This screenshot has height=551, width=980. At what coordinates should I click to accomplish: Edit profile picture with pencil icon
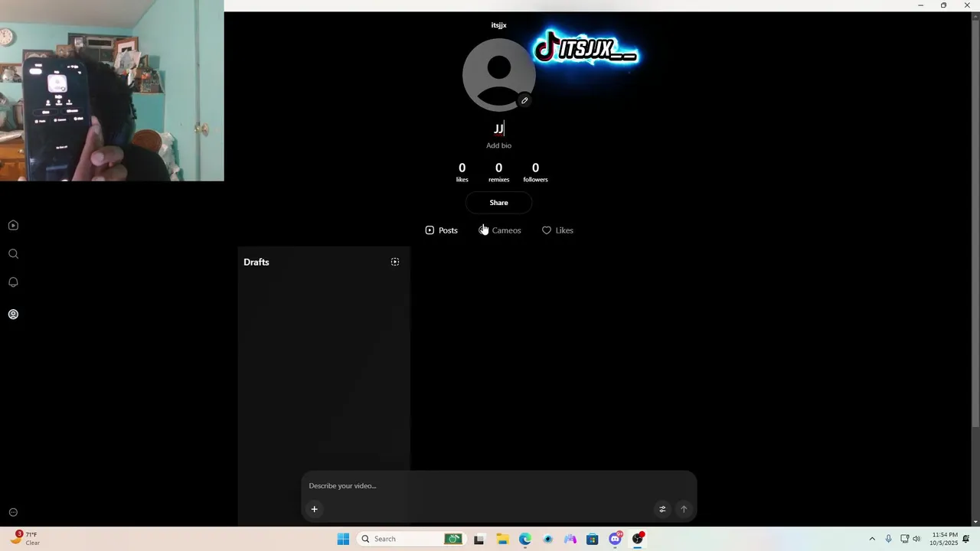[x=524, y=100]
